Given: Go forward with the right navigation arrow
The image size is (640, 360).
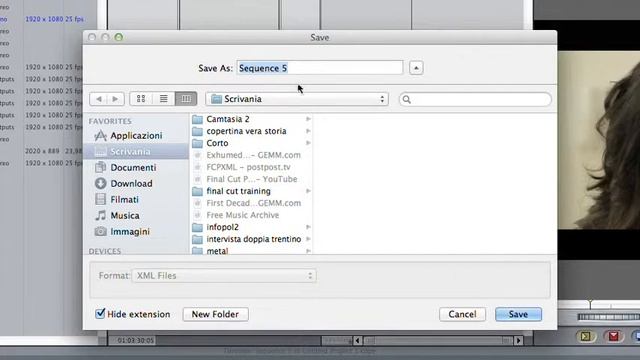Looking at the screenshot, I should (x=116, y=99).
